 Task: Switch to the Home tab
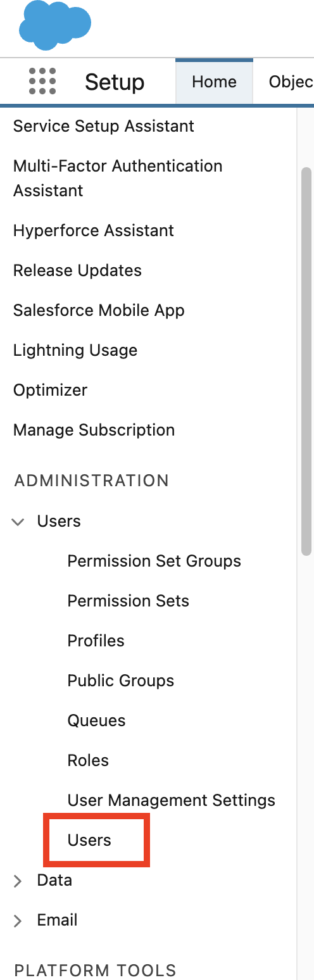[214, 82]
